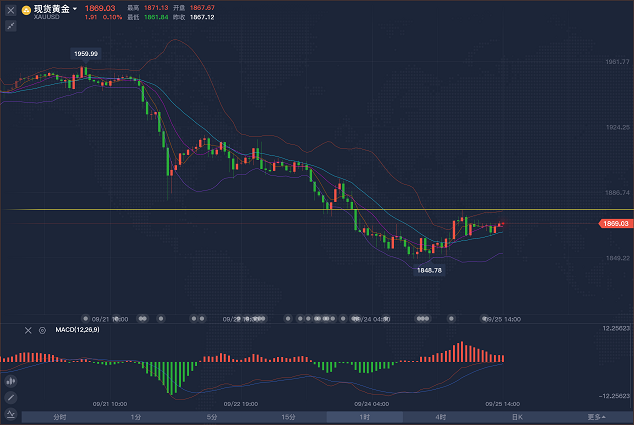Click the gold coin icon beside 现货黄金
This screenshot has width=634, height=425.
(26, 10)
